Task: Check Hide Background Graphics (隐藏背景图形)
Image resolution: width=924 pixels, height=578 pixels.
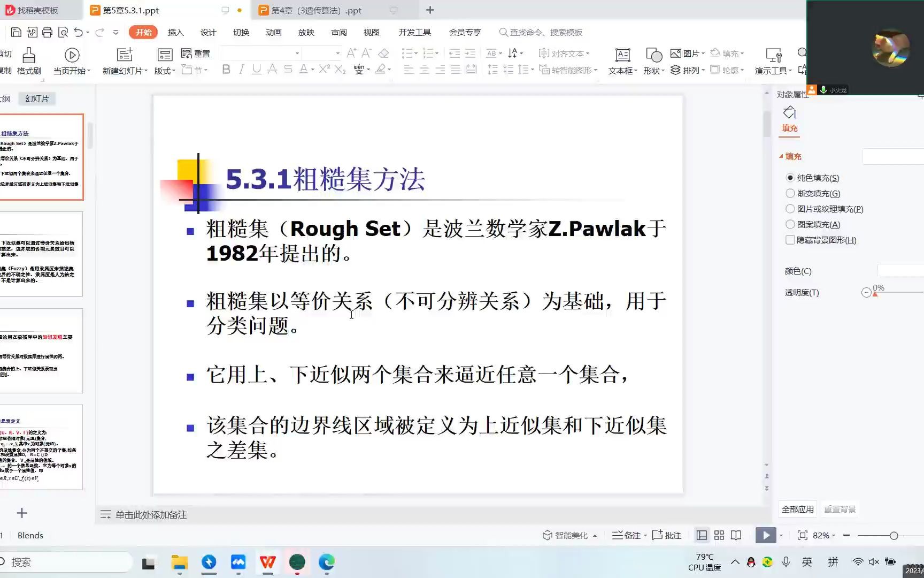Action: point(790,240)
